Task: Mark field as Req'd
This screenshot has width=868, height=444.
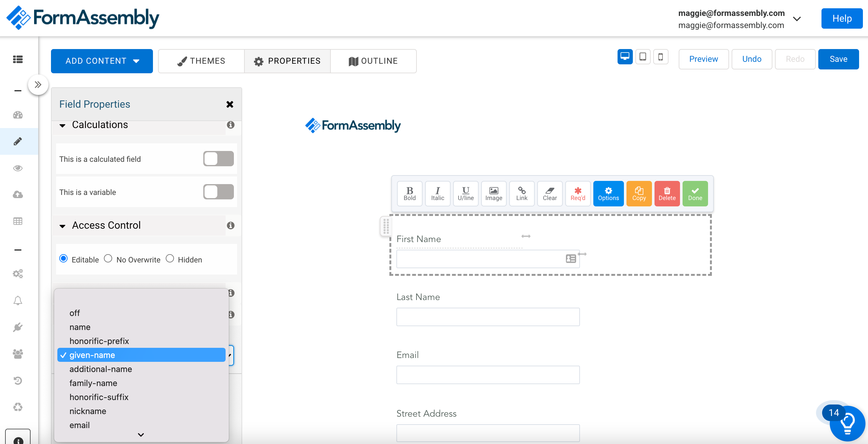Action: coord(577,194)
